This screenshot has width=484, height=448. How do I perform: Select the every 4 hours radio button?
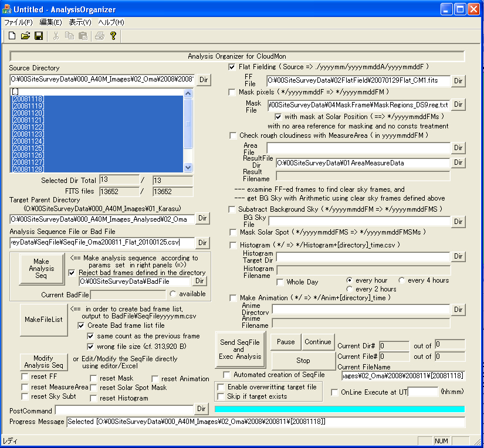coord(402,280)
